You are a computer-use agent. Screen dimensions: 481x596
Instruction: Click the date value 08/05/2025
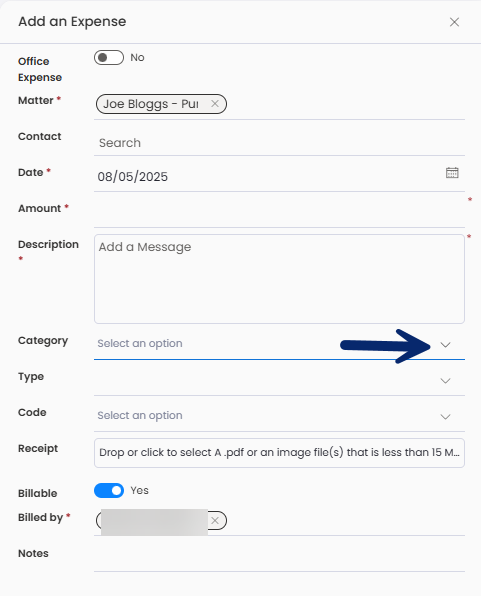click(x=132, y=177)
